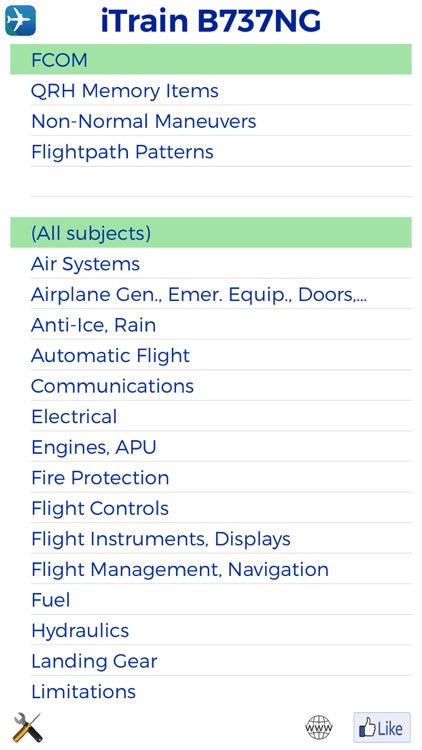This screenshot has height=750, width=422.
Task: Open the Automatic Flight subject
Action: coord(221,355)
